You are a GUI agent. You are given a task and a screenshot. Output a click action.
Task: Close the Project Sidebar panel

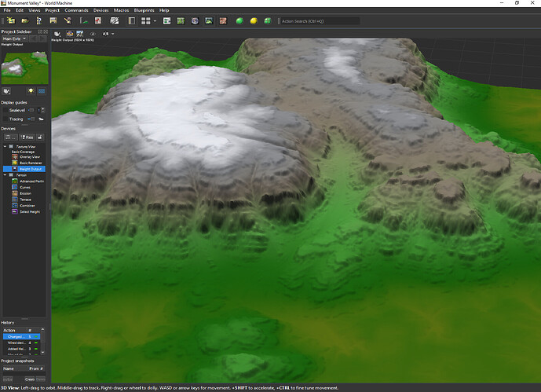pyautogui.click(x=46, y=31)
